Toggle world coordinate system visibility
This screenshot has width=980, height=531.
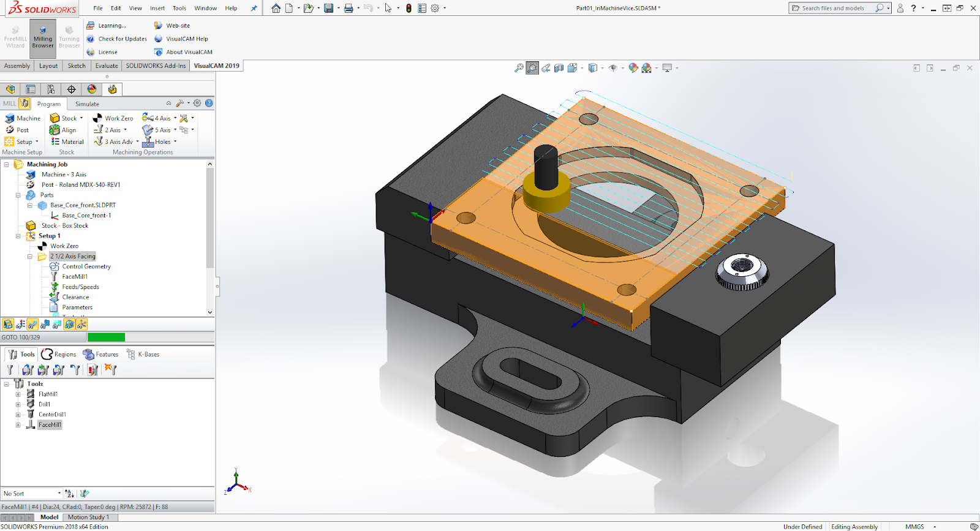click(69, 324)
